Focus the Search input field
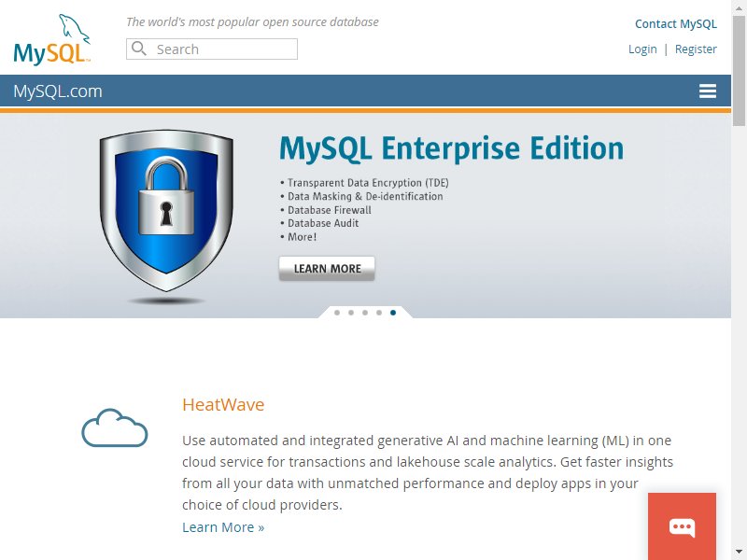Image resolution: width=747 pixels, height=560 pixels. click(x=212, y=49)
